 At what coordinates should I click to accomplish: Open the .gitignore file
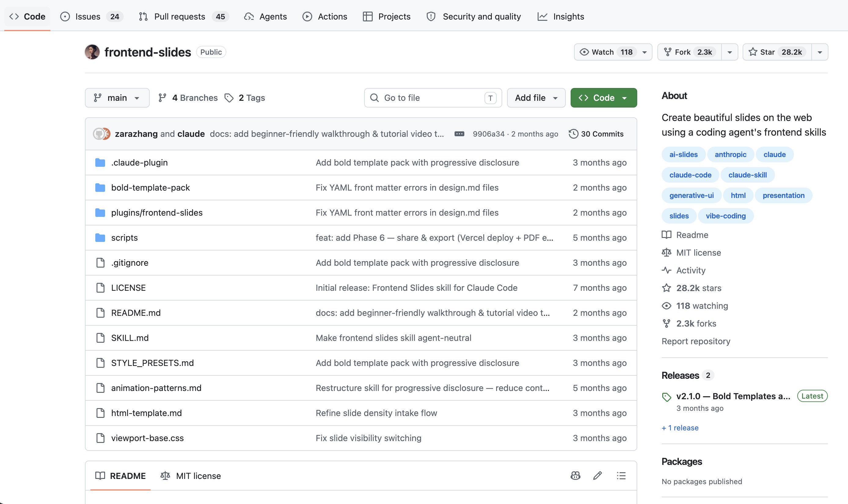(x=130, y=263)
